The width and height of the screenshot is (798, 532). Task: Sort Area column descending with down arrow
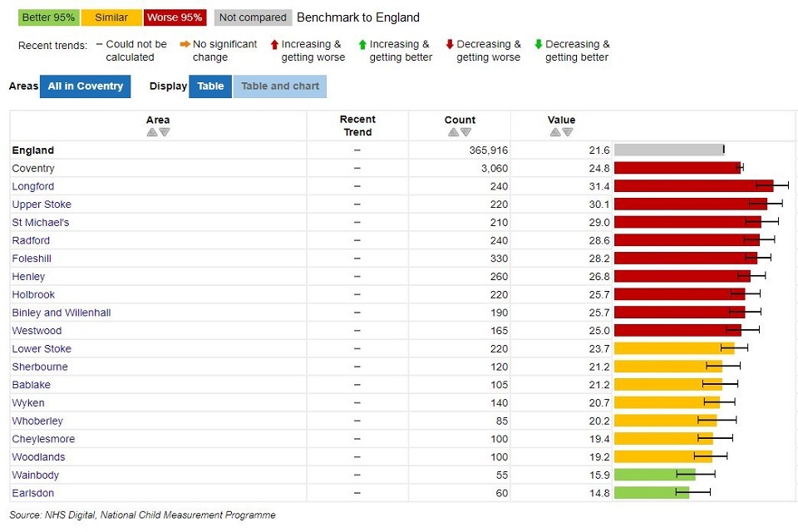point(165,132)
